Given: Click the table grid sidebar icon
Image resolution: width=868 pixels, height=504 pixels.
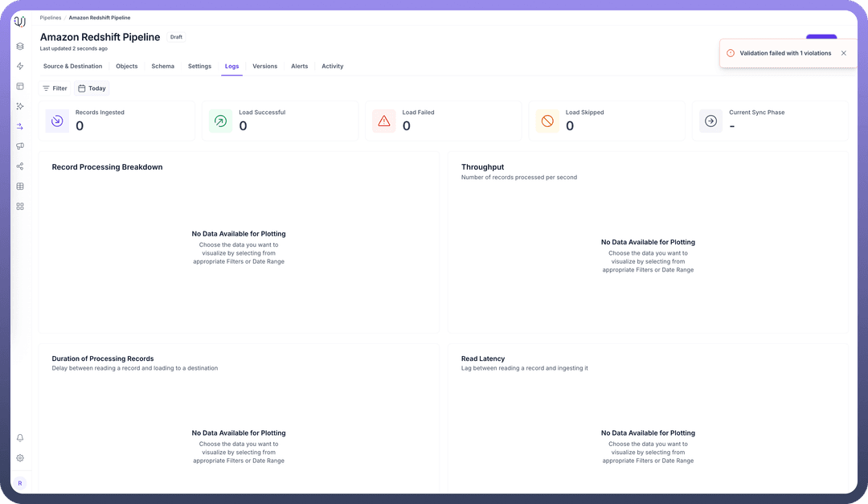Looking at the screenshot, I should (x=20, y=186).
